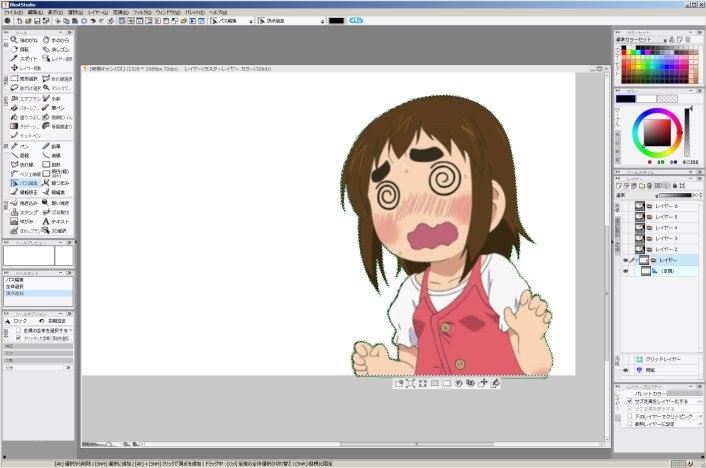Uncheck サブ定規をレイヤー化する checkbox
Image resolution: width=706 pixels, height=468 pixels.
(x=629, y=401)
